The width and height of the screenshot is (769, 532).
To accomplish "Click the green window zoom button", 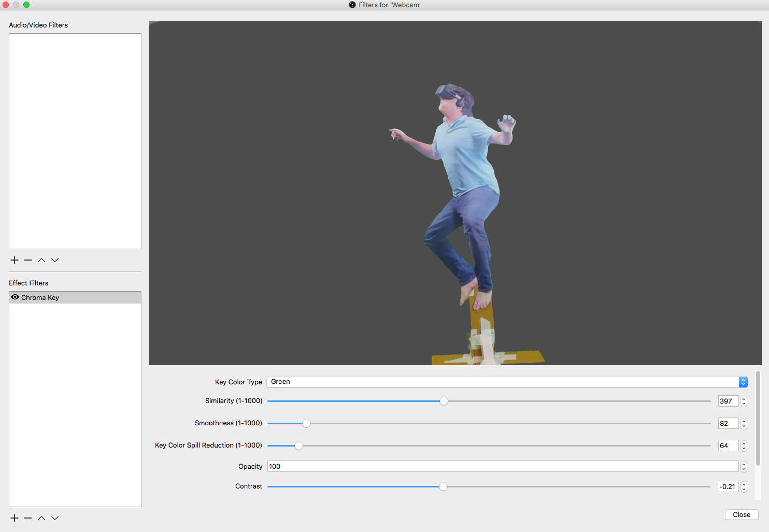I will [x=26, y=5].
